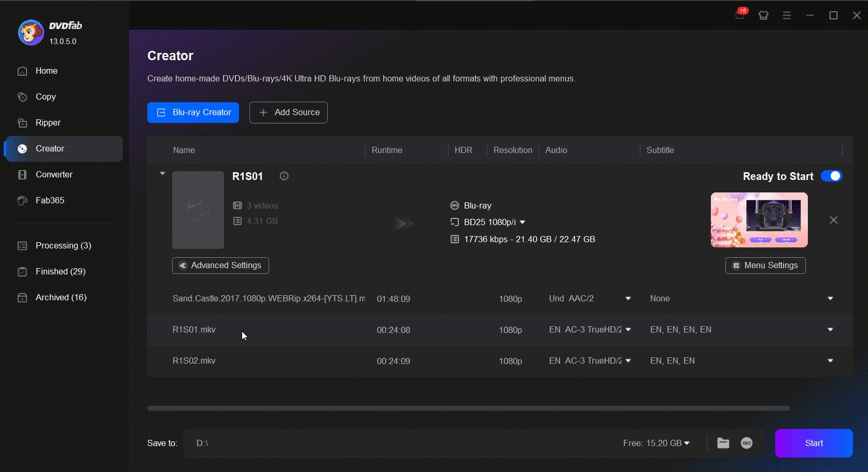Remove the R1S01 task with X icon
The image size is (868, 472).
[x=833, y=220]
